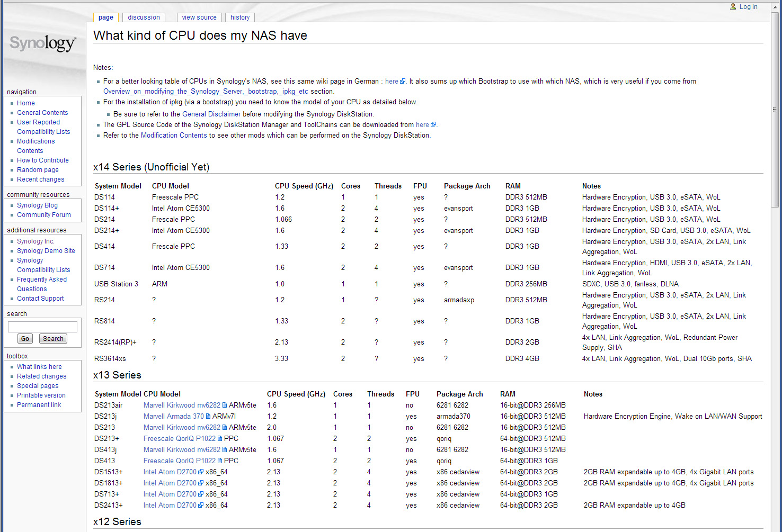The image size is (782, 532).
Task: Open the Log in link
Action: pyautogui.click(x=748, y=7)
